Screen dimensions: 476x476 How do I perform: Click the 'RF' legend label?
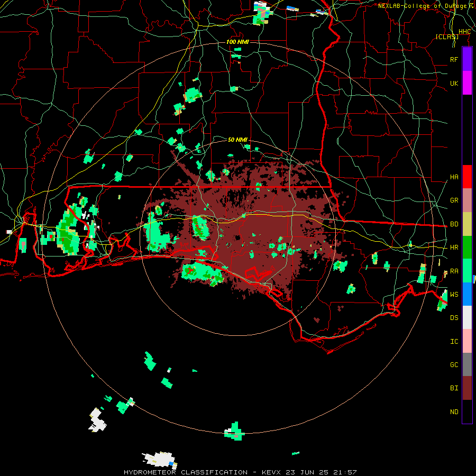click(x=454, y=59)
